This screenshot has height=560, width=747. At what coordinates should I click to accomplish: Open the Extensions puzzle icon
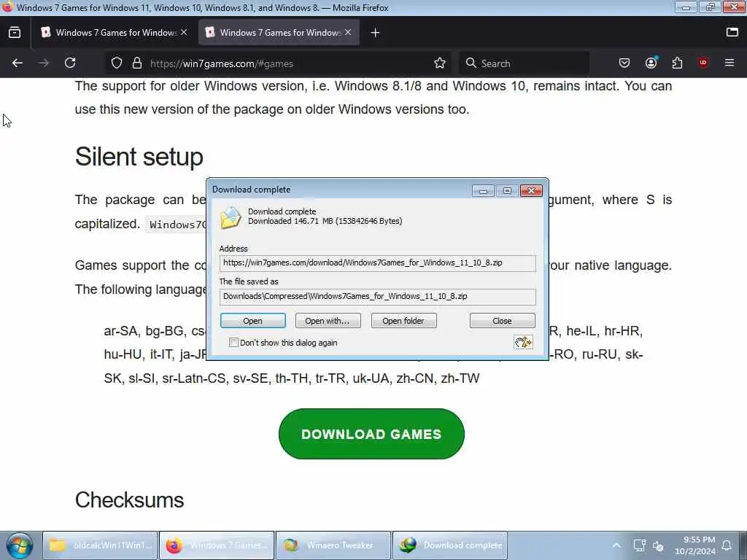click(x=677, y=63)
